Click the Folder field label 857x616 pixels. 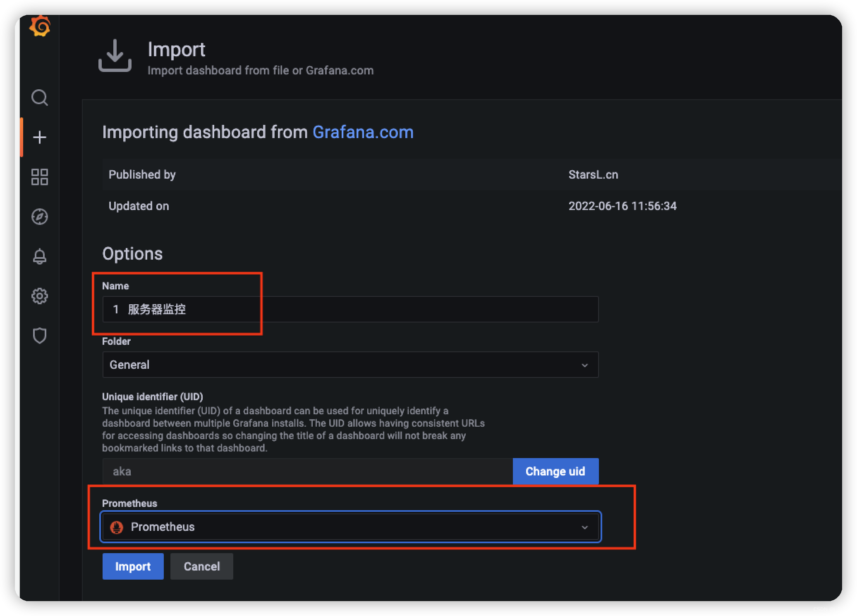(x=116, y=341)
